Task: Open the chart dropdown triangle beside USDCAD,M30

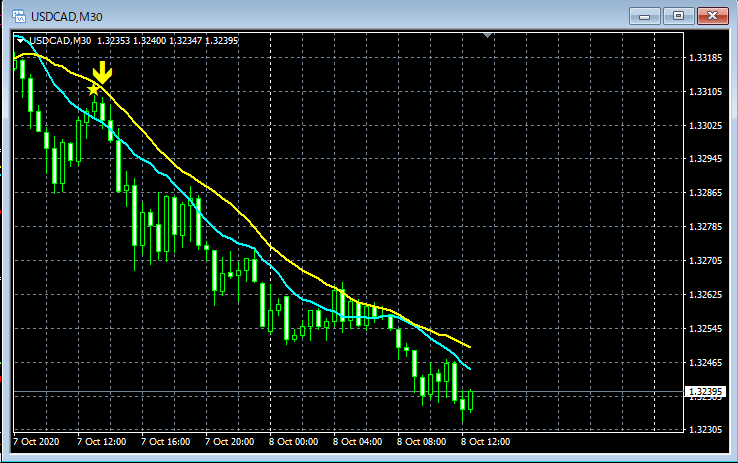Action: (x=20, y=41)
